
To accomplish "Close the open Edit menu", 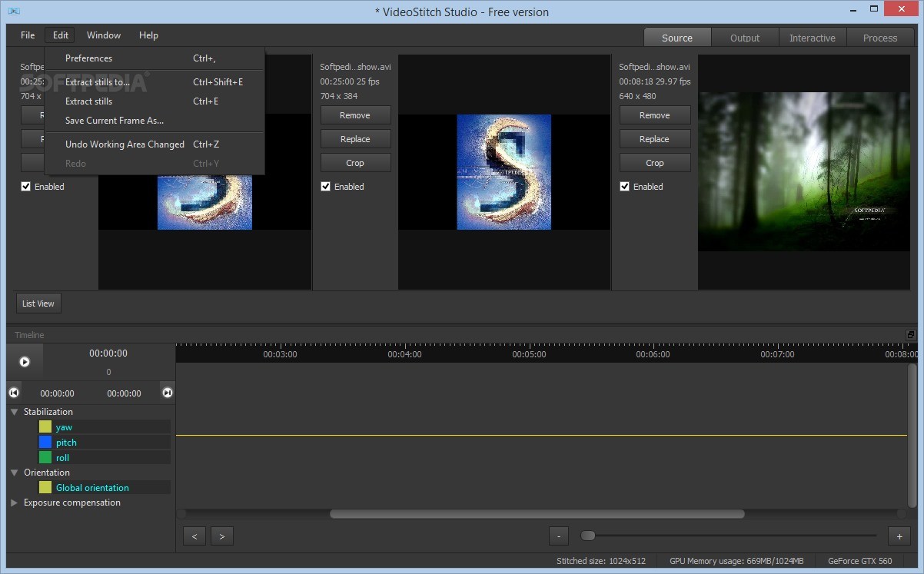I will [61, 35].
